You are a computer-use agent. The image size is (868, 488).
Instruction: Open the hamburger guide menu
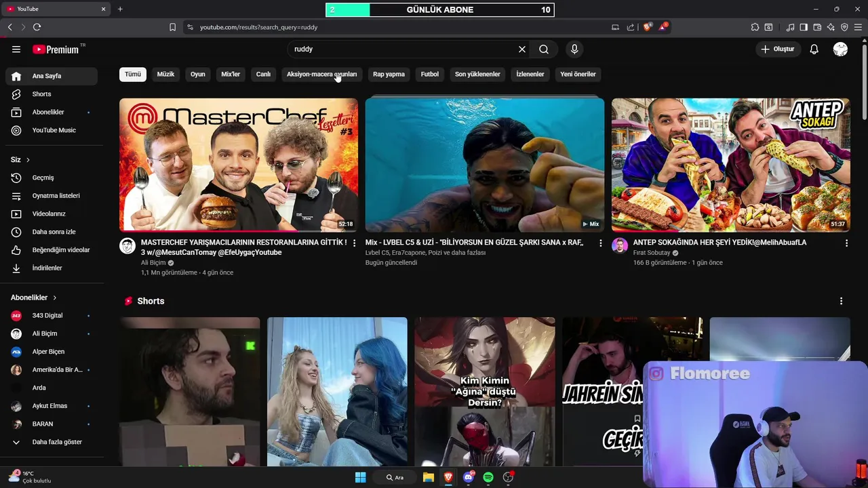pos(16,49)
